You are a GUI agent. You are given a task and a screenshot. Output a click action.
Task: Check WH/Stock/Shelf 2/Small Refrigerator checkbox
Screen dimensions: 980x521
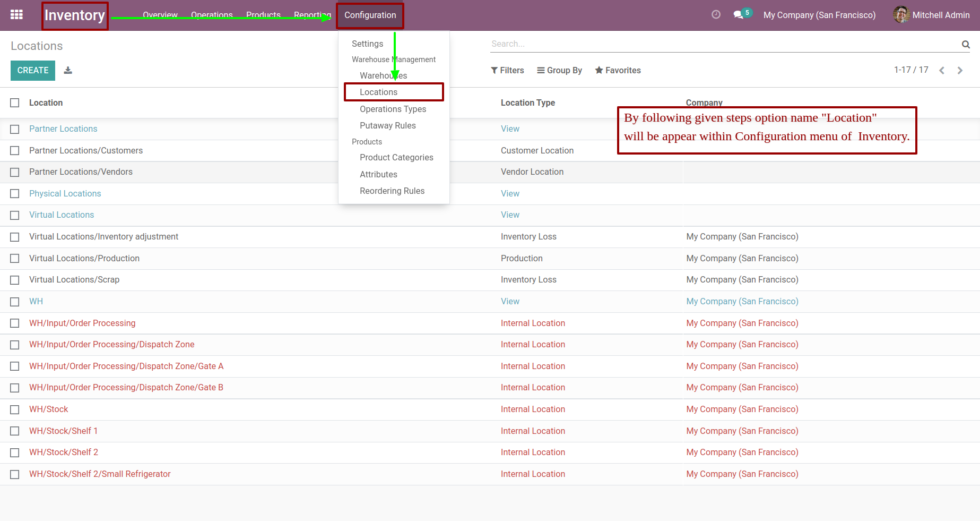(x=15, y=474)
